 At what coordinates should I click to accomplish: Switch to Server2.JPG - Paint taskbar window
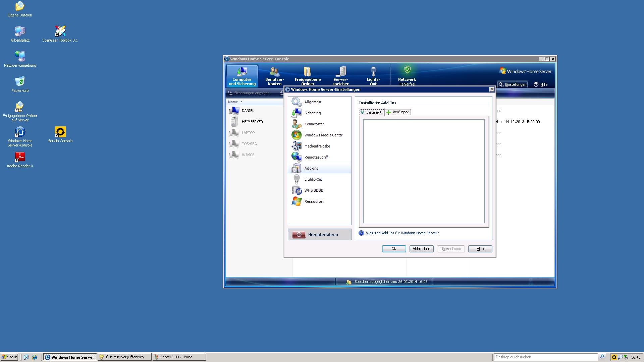click(179, 357)
